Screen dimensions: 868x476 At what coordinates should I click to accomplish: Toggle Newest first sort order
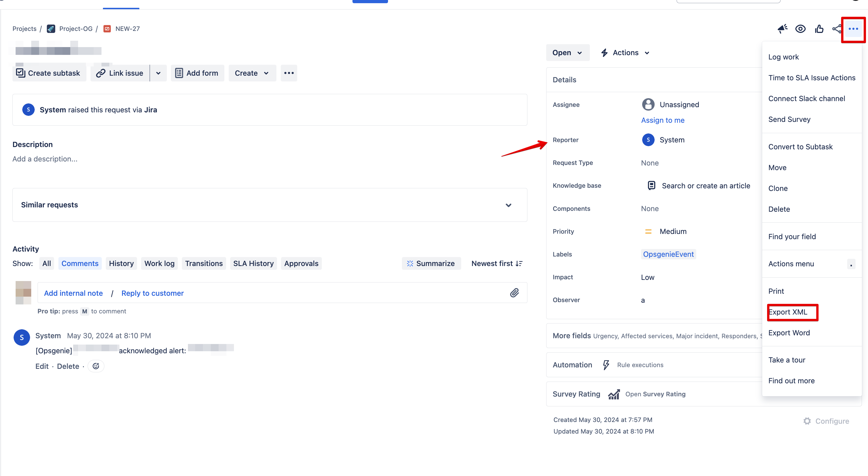tap(497, 264)
